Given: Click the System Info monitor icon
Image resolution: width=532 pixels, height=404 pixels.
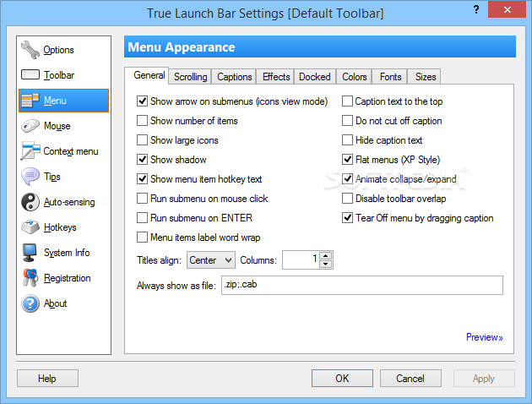Looking at the screenshot, I should [30, 253].
